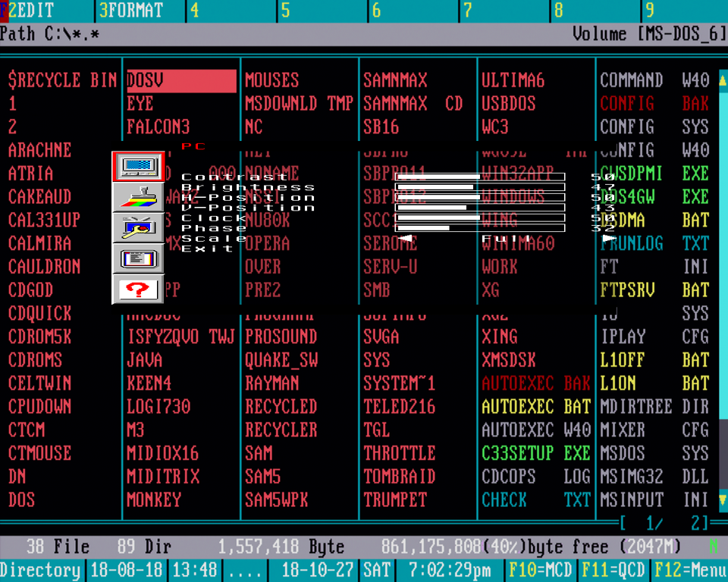
Task: Select the MSIMG32 DLL file
Action: pos(654,477)
